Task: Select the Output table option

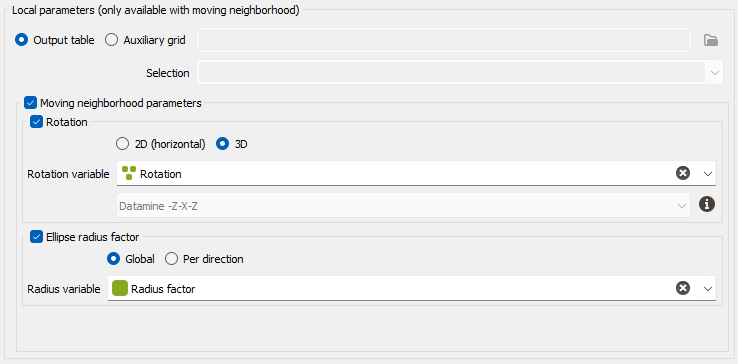Action: point(21,40)
